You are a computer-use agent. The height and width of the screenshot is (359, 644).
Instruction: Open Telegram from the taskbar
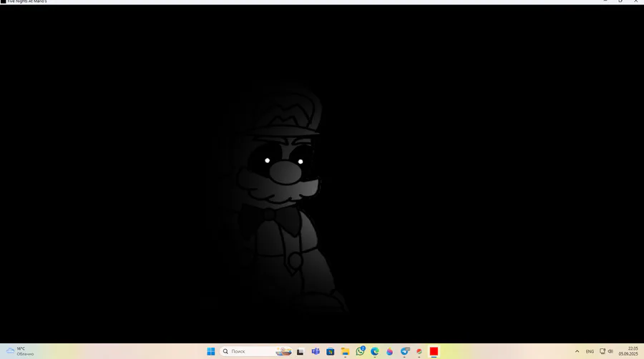pos(404,351)
